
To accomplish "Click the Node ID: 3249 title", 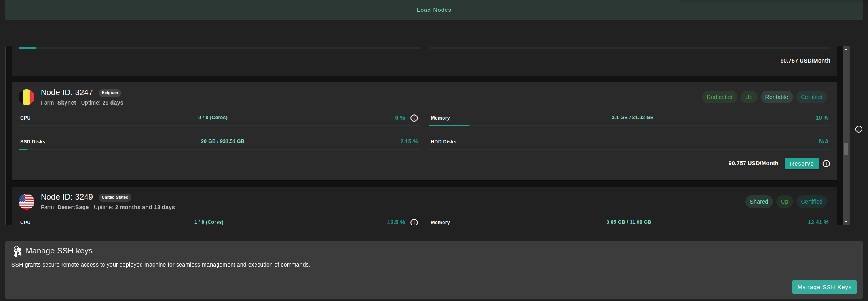I will pyautogui.click(x=67, y=197).
